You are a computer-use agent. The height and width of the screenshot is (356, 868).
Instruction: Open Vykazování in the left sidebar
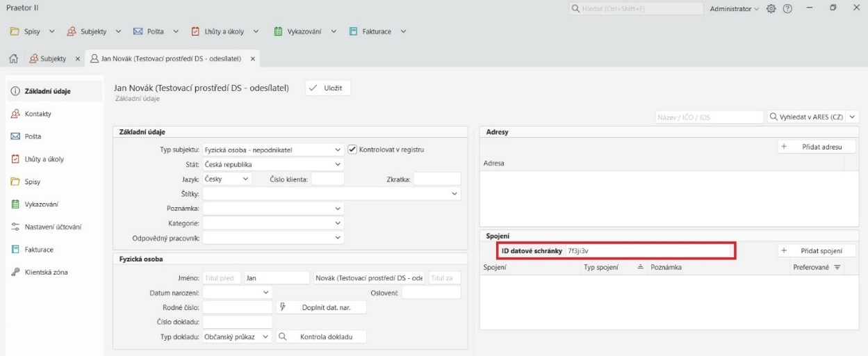click(x=41, y=204)
